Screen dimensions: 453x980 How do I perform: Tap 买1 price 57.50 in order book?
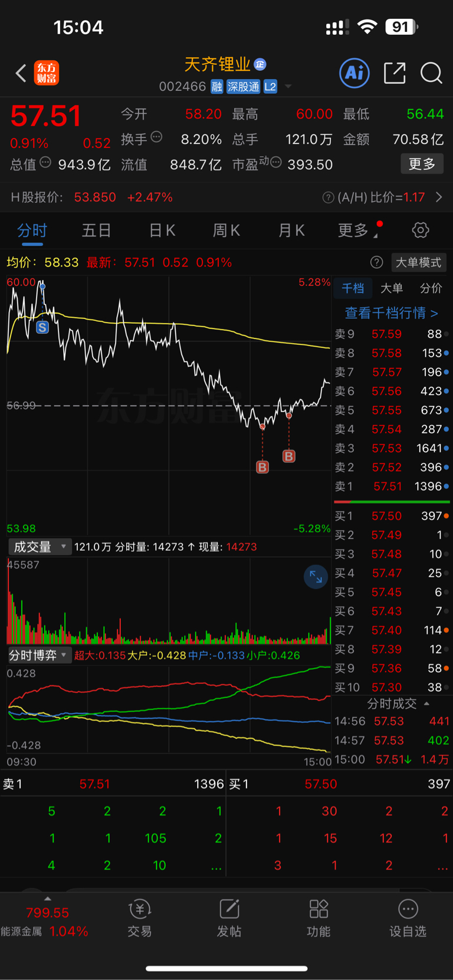point(386,516)
